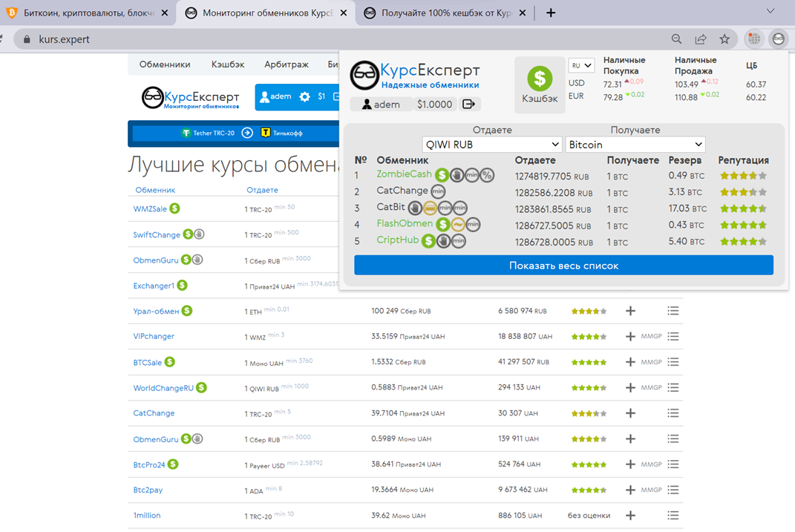Sort by the Обменник column header on the page

tap(155, 190)
